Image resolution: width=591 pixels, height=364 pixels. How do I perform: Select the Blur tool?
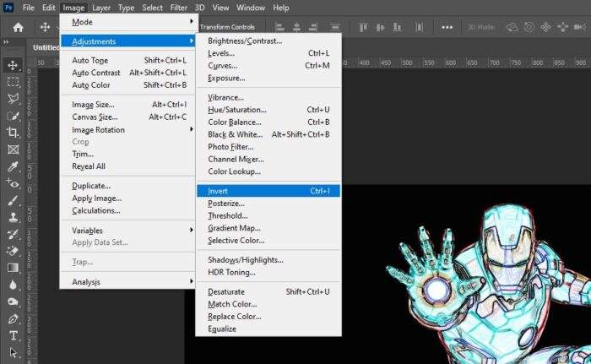coord(13,285)
